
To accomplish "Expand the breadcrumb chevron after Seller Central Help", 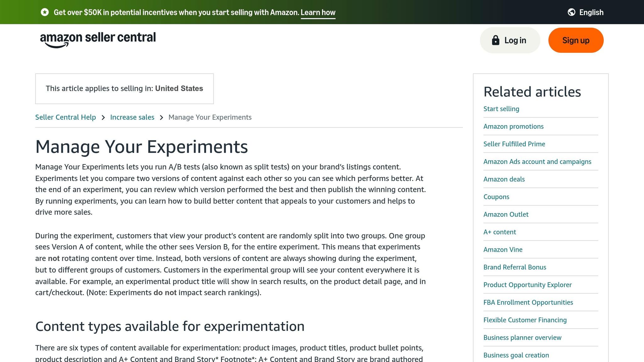I will (x=103, y=117).
